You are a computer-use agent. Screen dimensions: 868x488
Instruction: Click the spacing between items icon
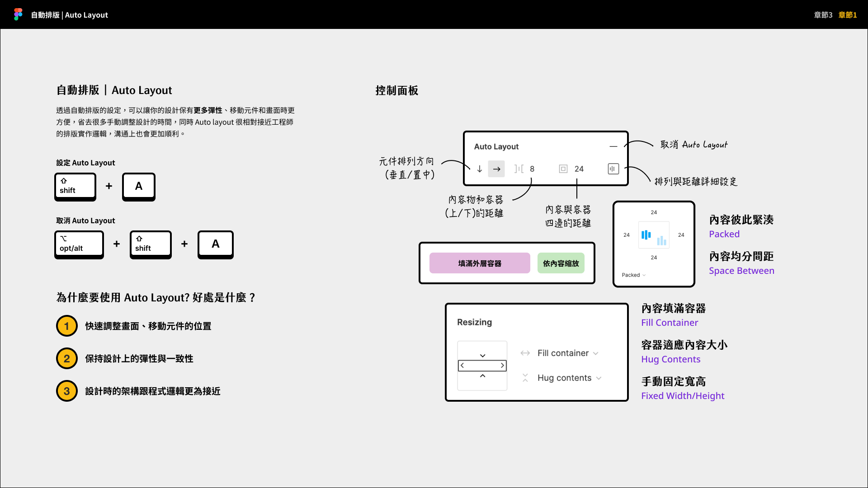click(519, 169)
